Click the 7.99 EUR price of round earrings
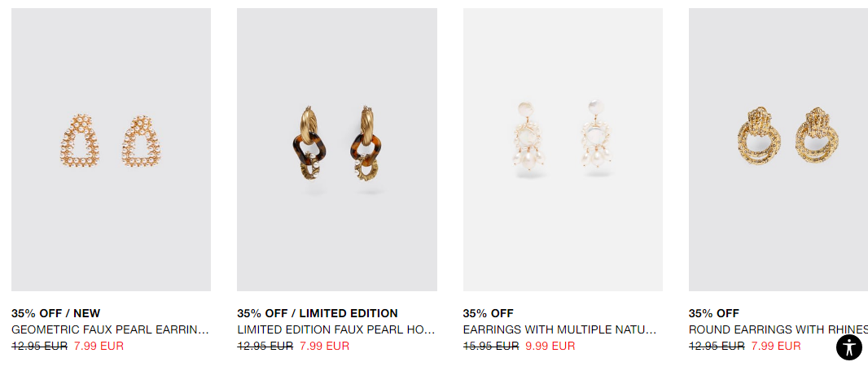This screenshot has width=868, height=375. (776, 347)
